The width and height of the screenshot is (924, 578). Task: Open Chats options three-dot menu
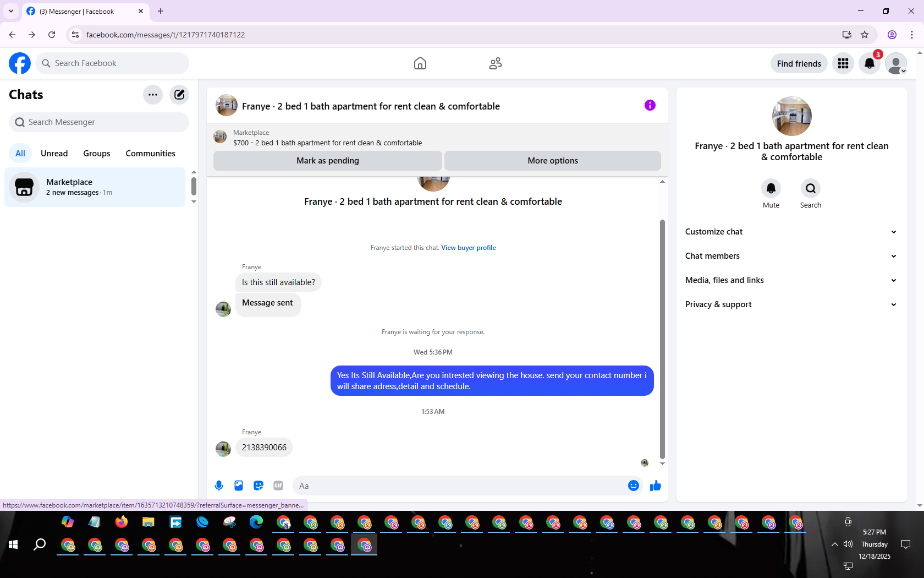[x=153, y=95]
